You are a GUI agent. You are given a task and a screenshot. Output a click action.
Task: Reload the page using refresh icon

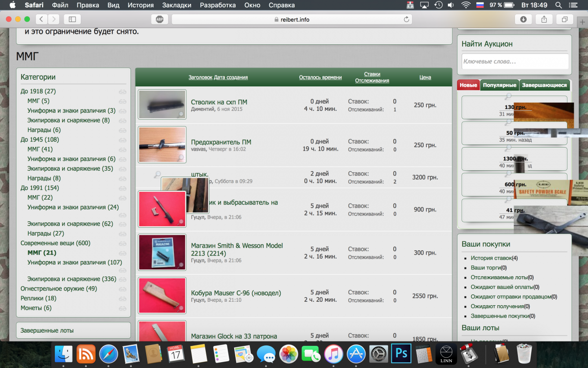pyautogui.click(x=406, y=19)
